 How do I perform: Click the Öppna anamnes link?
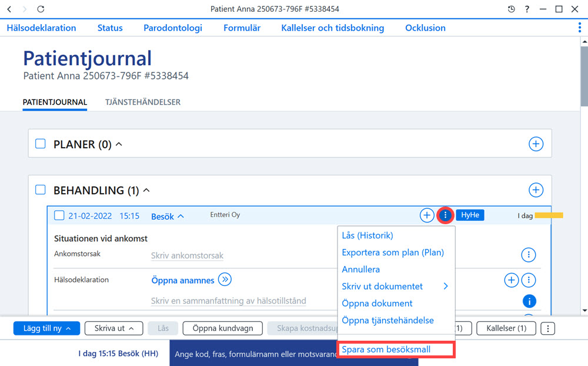click(x=183, y=281)
